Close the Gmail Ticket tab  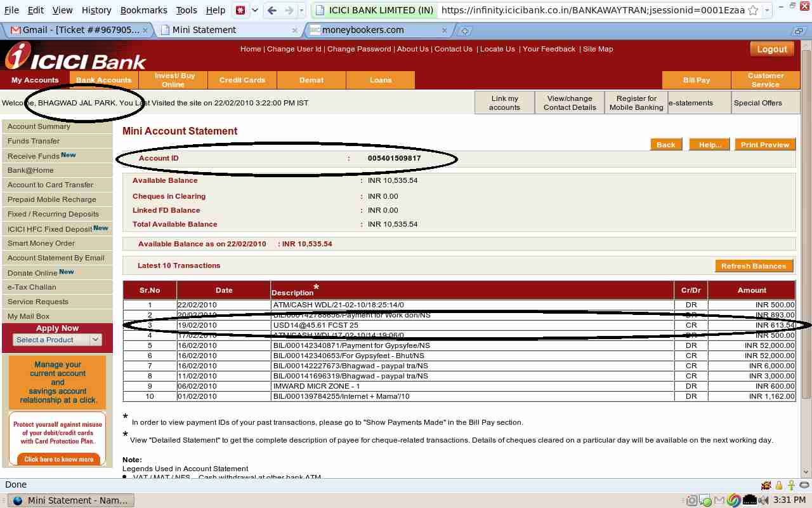coord(145,30)
